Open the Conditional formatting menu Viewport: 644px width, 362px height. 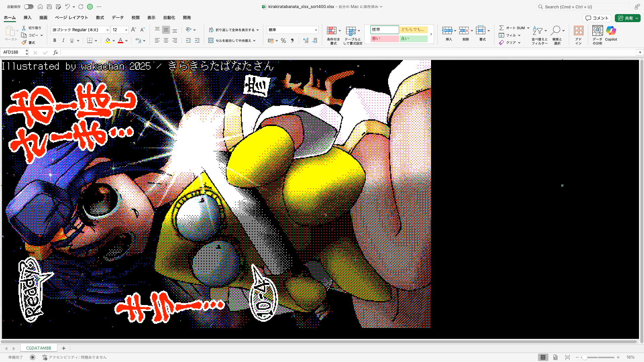pos(333,36)
